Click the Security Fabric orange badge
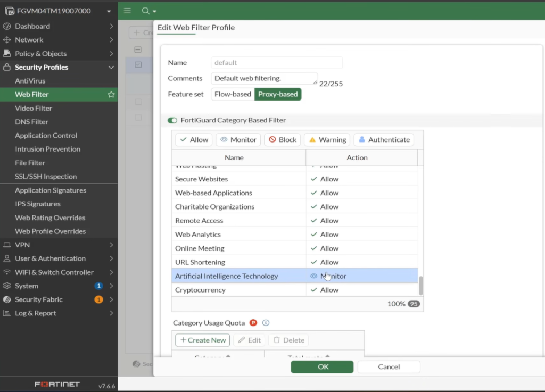The image size is (545, 392). (x=98, y=299)
